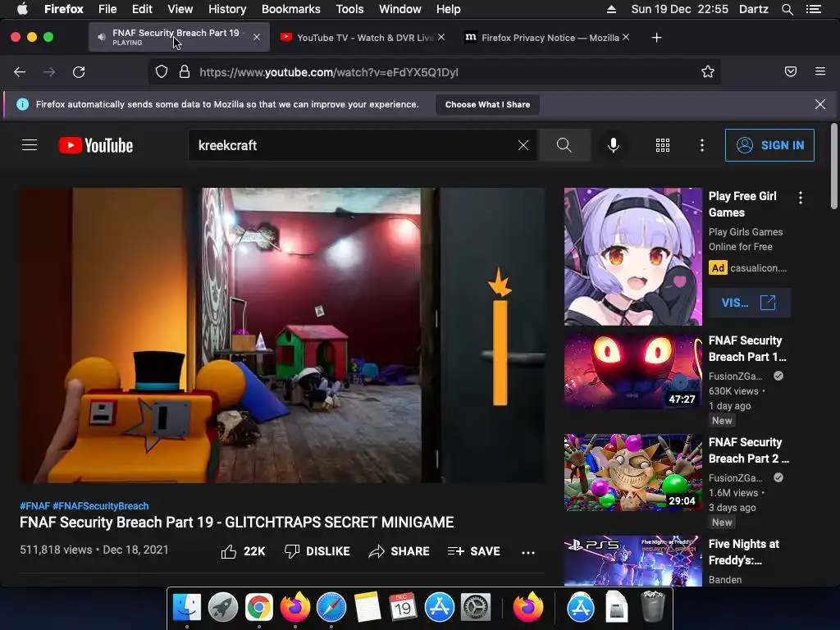Close the YouTube TV tab
The image size is (840, 630).
pos(441,37)
